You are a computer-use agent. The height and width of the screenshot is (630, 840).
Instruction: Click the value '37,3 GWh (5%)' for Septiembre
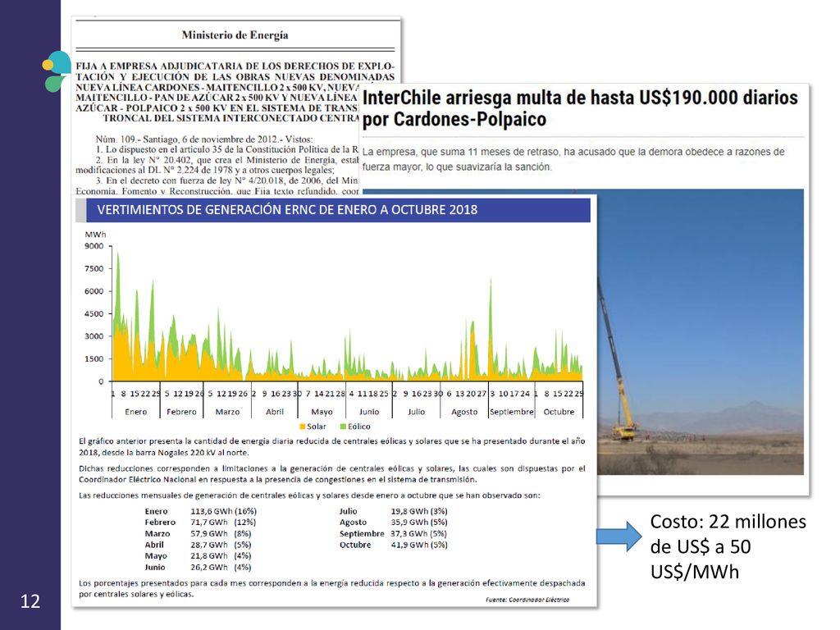[x=419, y=533]
